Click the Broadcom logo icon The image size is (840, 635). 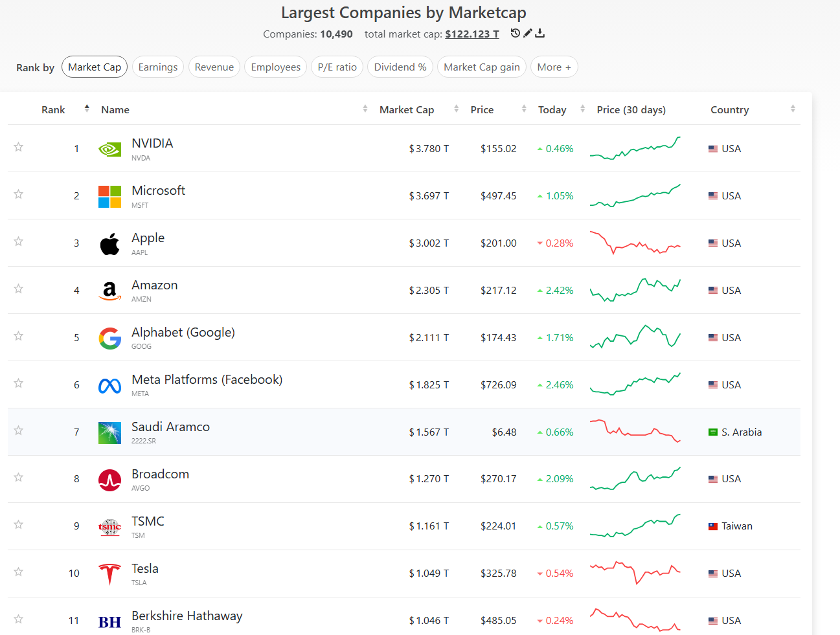(x=109, y=480)
